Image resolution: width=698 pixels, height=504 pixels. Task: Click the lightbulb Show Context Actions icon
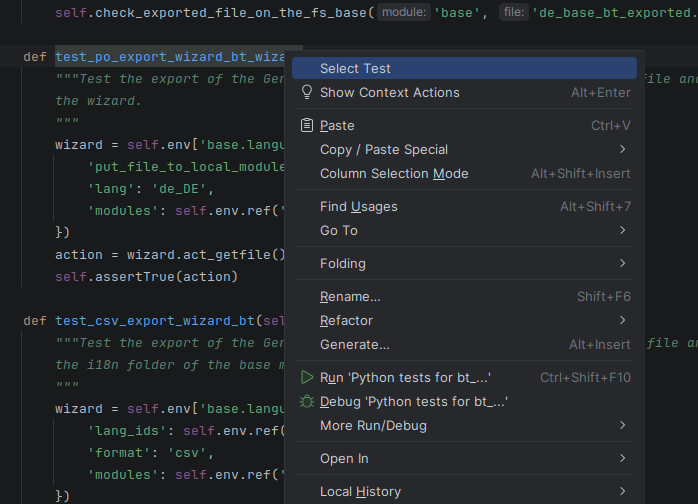[x=307, y=92]
